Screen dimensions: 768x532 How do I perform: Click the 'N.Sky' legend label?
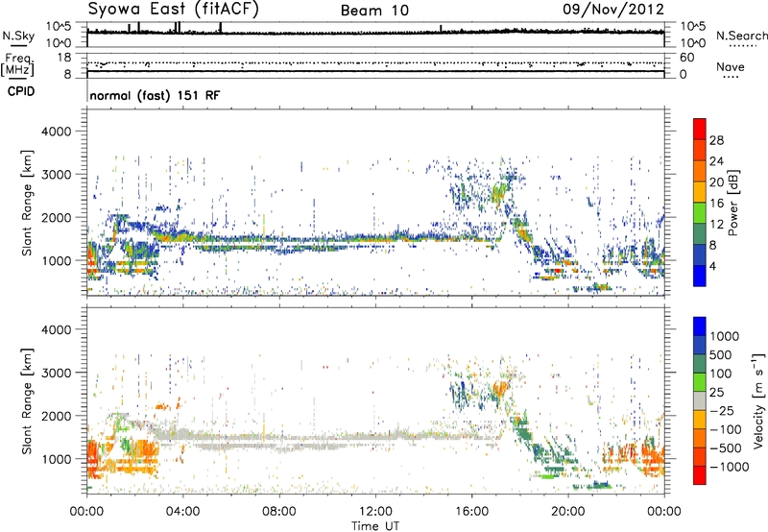tap(18, 36)
